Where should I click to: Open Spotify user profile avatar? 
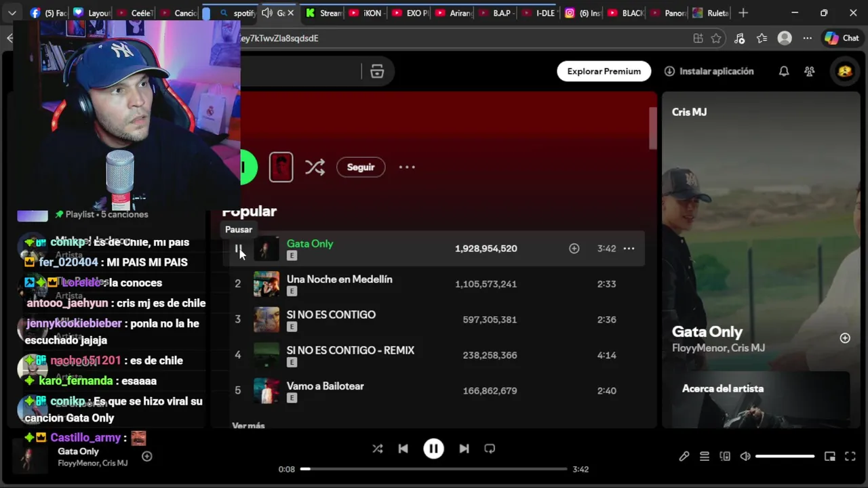pyautogui.click(x=845, y=71)
